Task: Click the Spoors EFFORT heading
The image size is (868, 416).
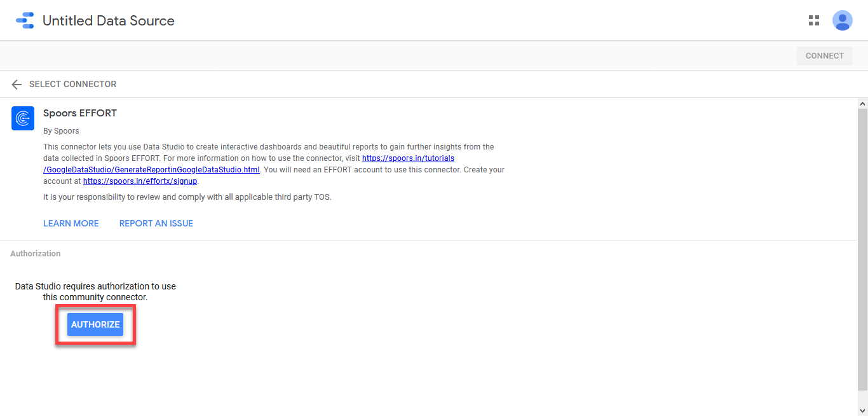Action: point(80,113)
